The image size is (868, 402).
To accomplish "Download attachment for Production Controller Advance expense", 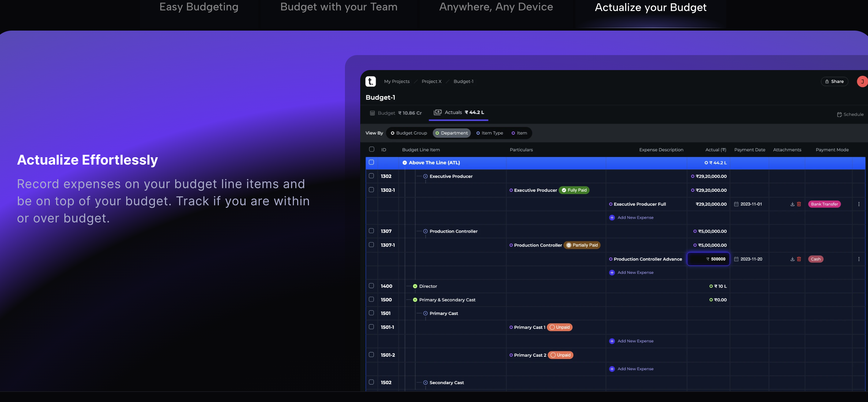I will 792,259.
